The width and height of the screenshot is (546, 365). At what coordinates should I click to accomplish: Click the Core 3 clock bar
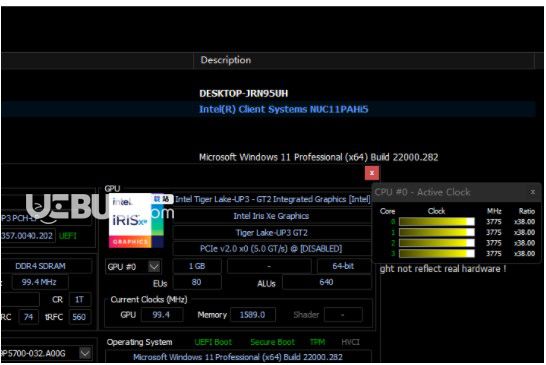pyautogui.click(x=437, y=253)
